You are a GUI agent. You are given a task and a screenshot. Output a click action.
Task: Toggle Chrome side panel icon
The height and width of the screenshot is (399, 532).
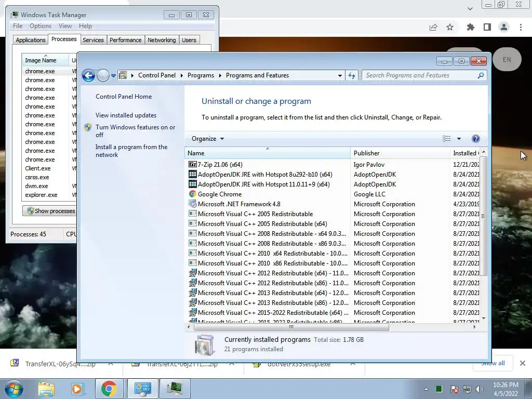(487, 27)
